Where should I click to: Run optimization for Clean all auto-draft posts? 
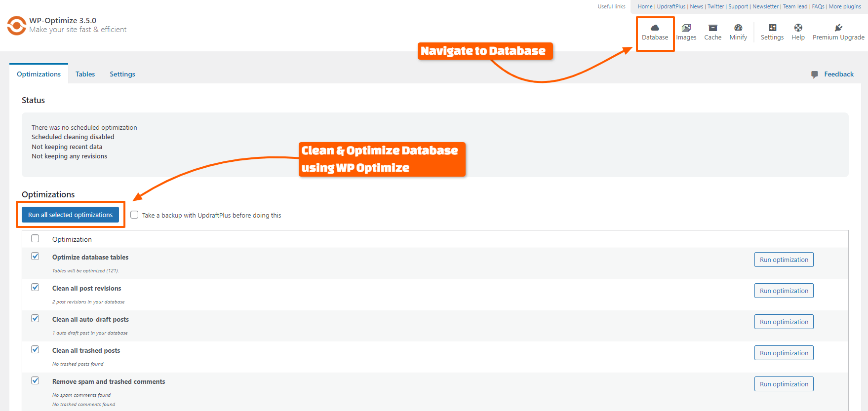pos(784,322)
